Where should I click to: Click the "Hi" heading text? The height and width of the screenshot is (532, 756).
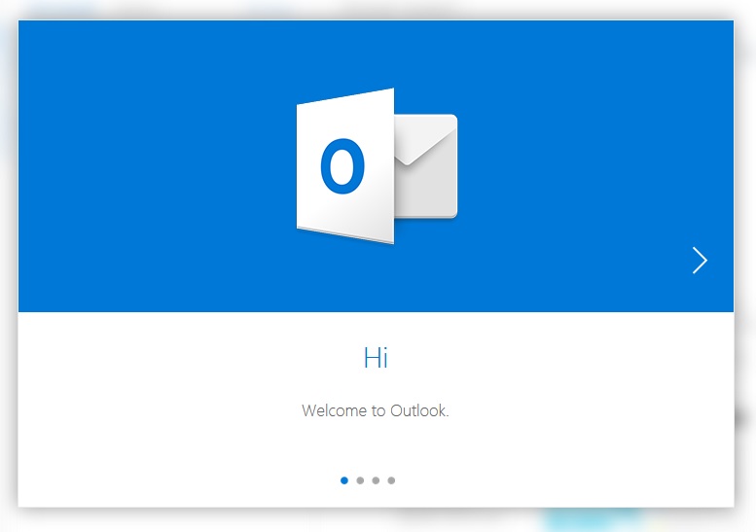(x=376, y=358)
